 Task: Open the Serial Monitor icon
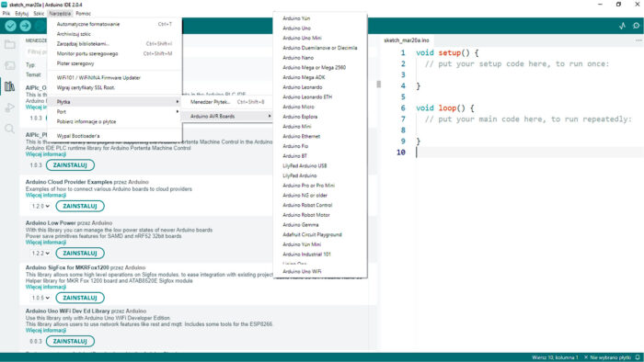click(637, 26)
